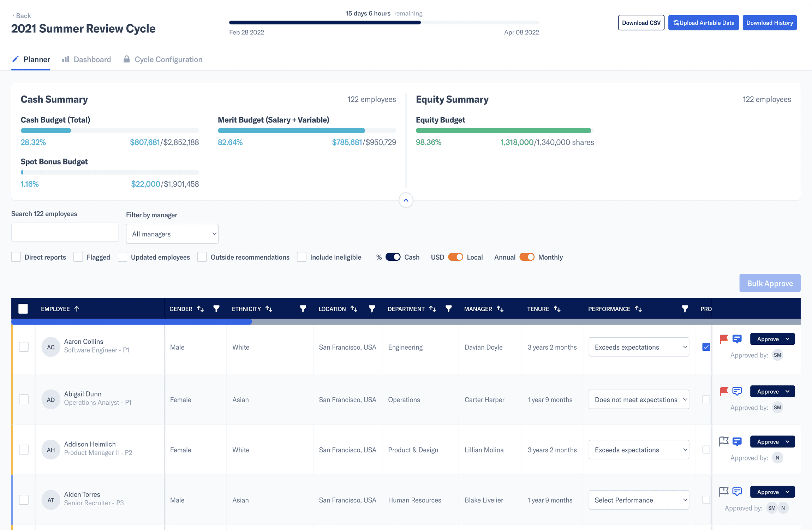Sort the Tenure column with the arrows icon

(557, 309)
